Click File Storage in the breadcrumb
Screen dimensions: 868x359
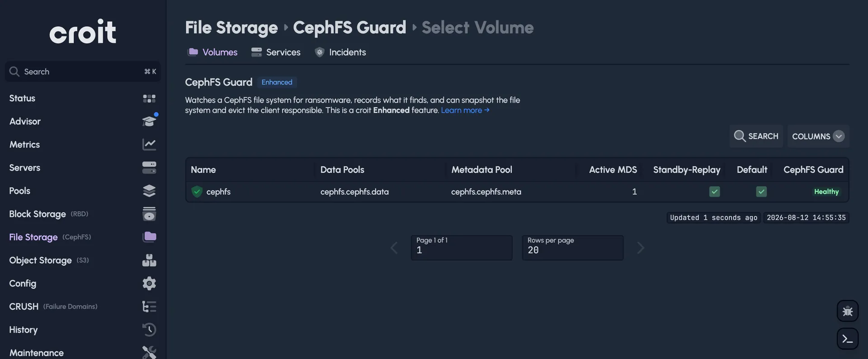coord(231,28)
